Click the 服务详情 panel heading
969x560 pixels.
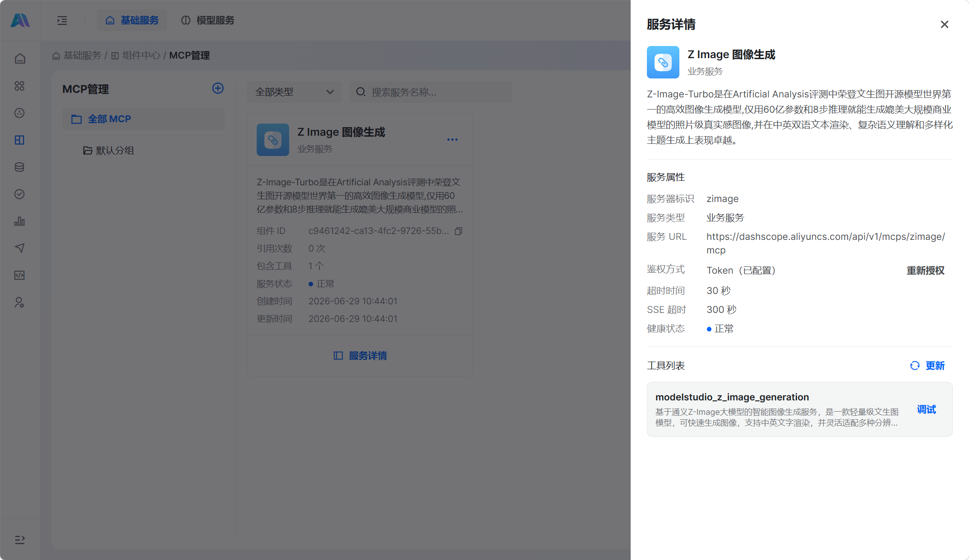coord(671,24)
